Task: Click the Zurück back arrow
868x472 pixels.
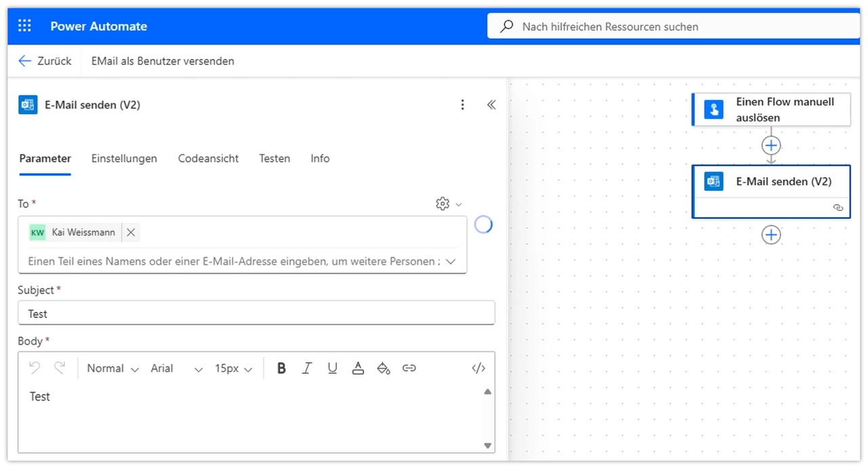Action: pos(24,61)
